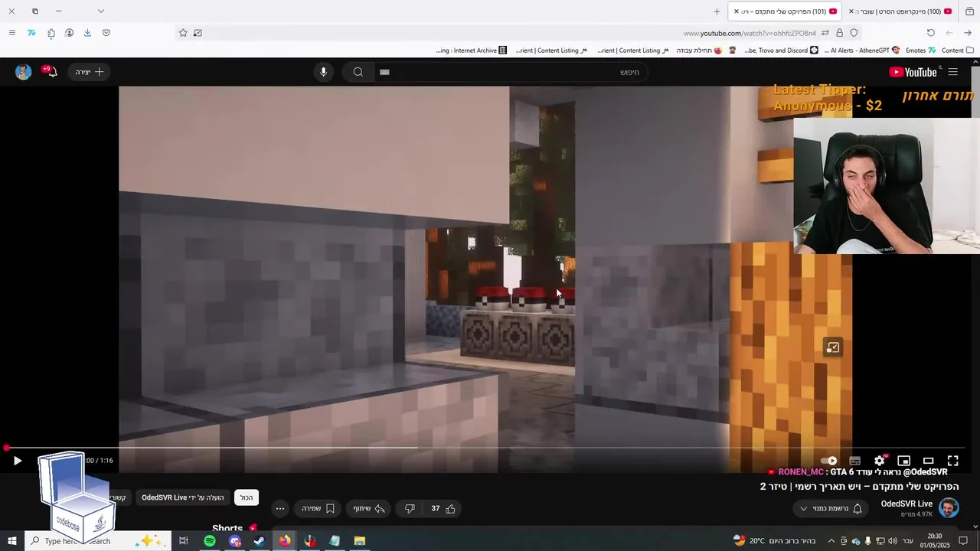Open a new browser tab
The height and width of the screenshot is (551, 980).
click(x=717, y=11)
